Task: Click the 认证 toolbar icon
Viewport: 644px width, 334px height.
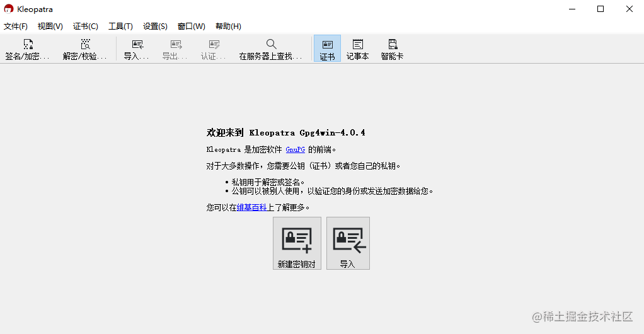Action: 214,49
